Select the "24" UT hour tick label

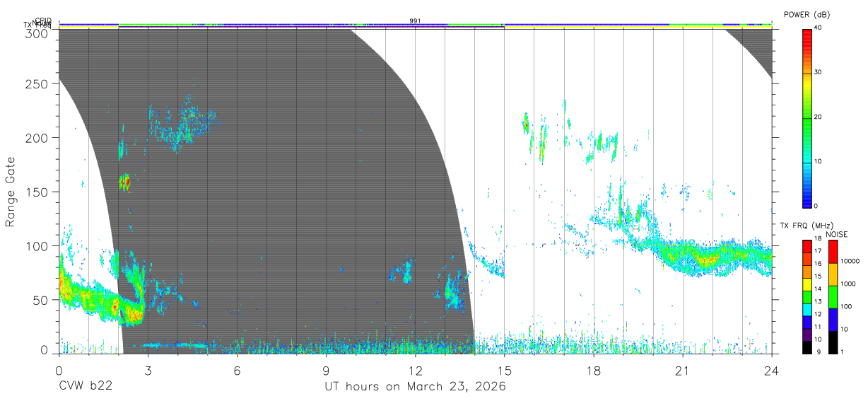pos(771,370)
